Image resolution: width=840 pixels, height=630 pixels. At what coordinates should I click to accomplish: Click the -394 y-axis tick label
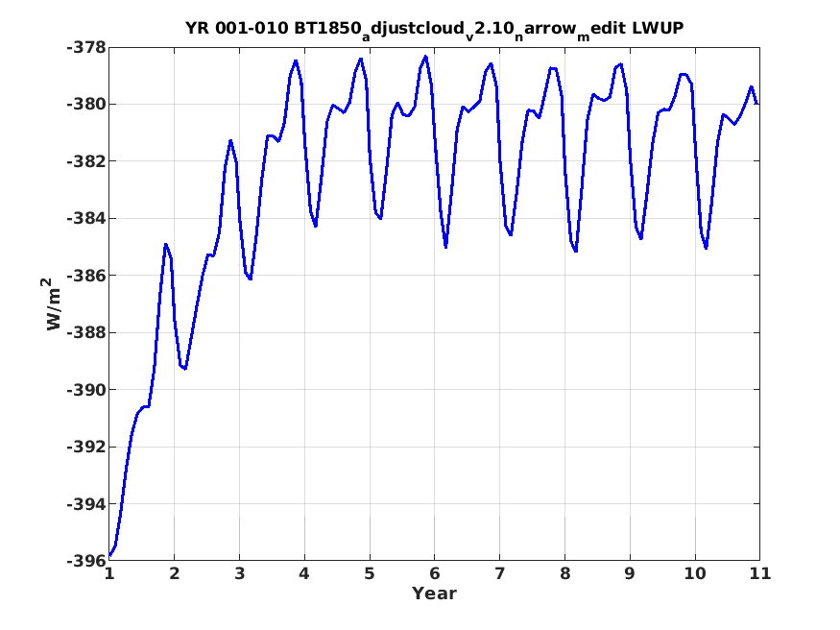[x=86, y=504]
